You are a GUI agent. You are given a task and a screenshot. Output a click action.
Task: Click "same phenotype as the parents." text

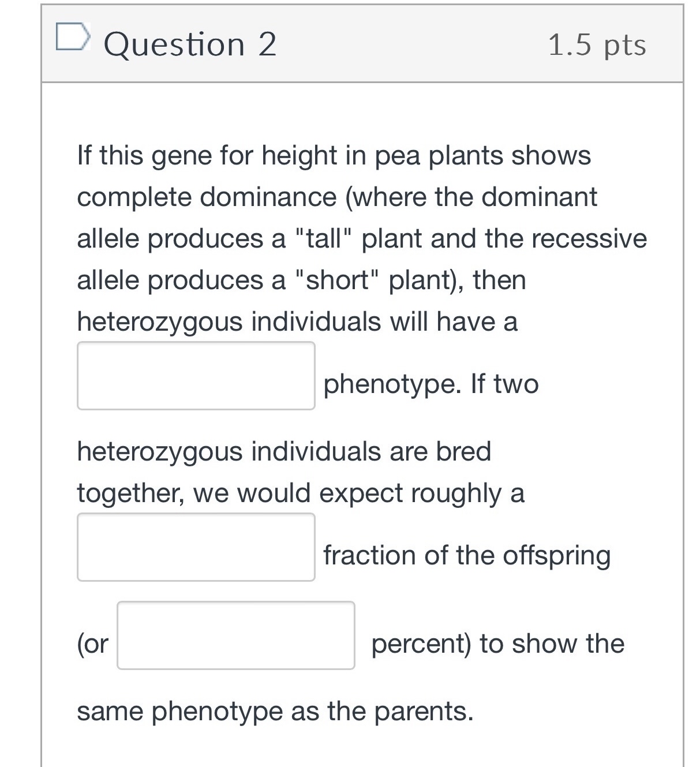275,711
